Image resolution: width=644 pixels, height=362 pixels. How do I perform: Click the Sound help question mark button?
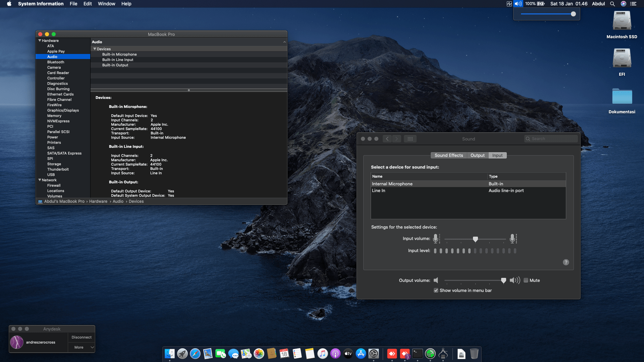coord(566,262)
